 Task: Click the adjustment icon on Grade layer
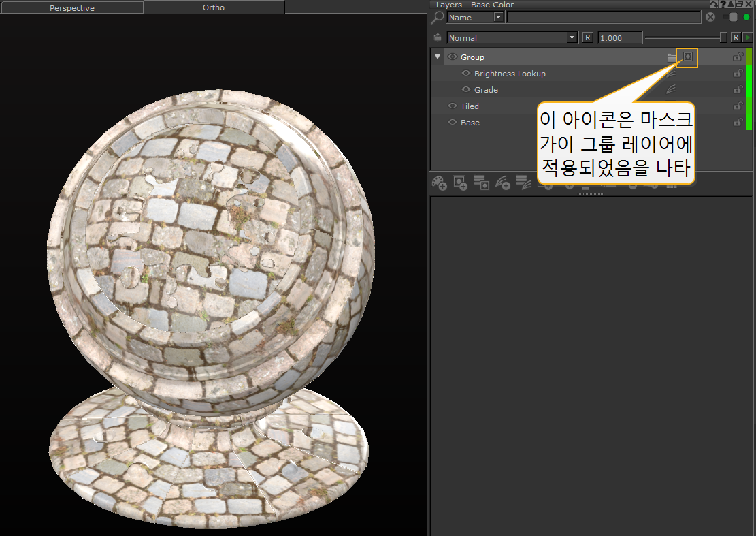pos(671,90)
